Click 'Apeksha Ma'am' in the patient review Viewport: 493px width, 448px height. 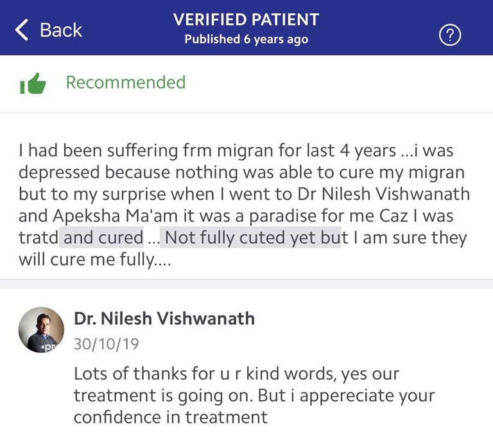(116, 216)
